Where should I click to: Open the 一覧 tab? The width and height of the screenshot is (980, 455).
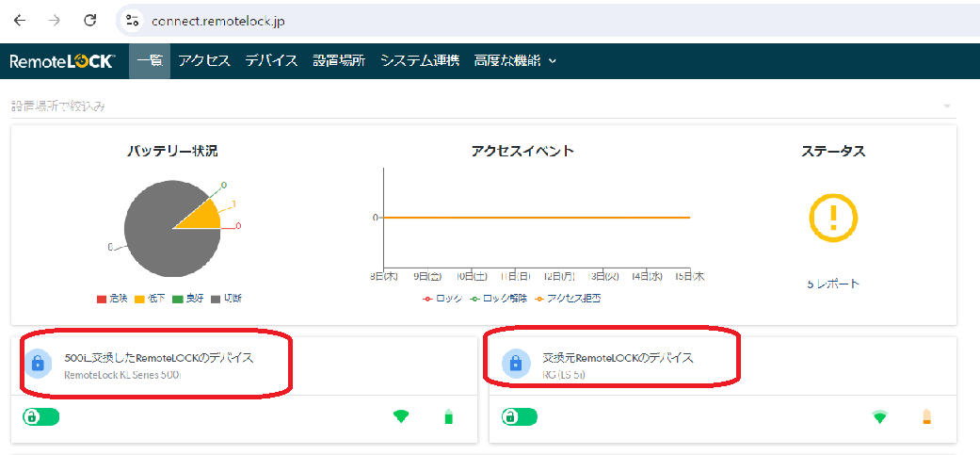click(x=150, y=61)
